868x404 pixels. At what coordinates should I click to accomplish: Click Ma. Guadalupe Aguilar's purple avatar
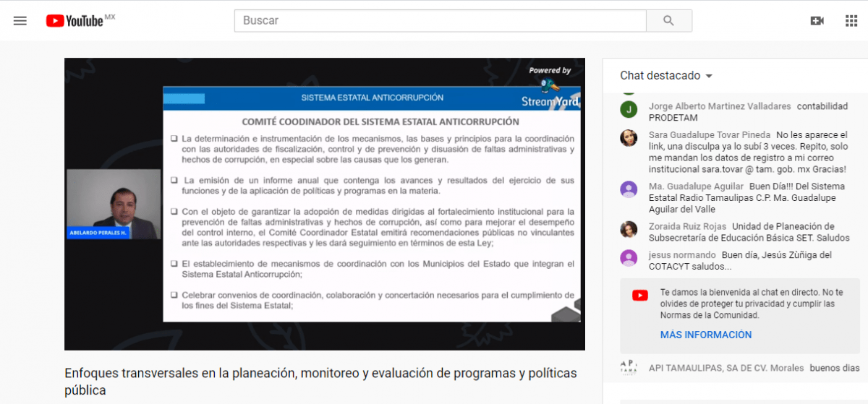(x=629, y=189)
